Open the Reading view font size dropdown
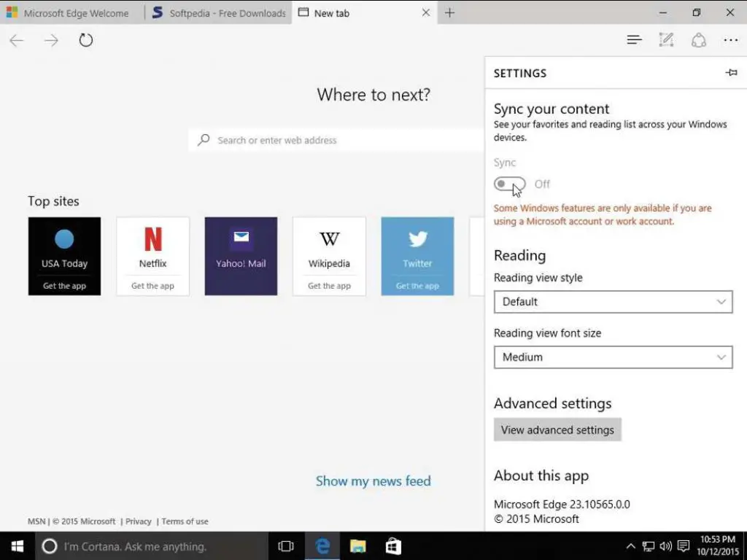The image size is (747, 560). pos(613,357)
